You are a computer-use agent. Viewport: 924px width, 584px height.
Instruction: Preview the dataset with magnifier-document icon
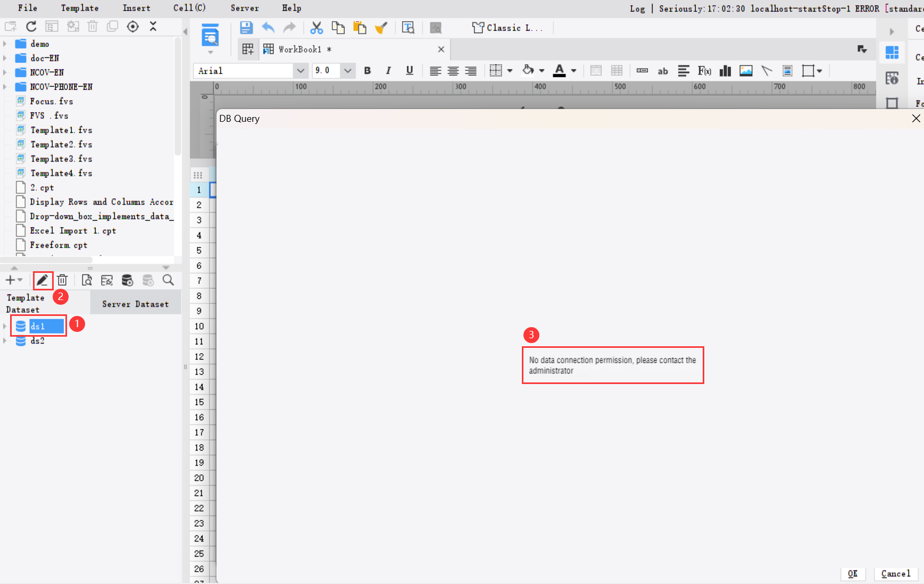(86, 280)
